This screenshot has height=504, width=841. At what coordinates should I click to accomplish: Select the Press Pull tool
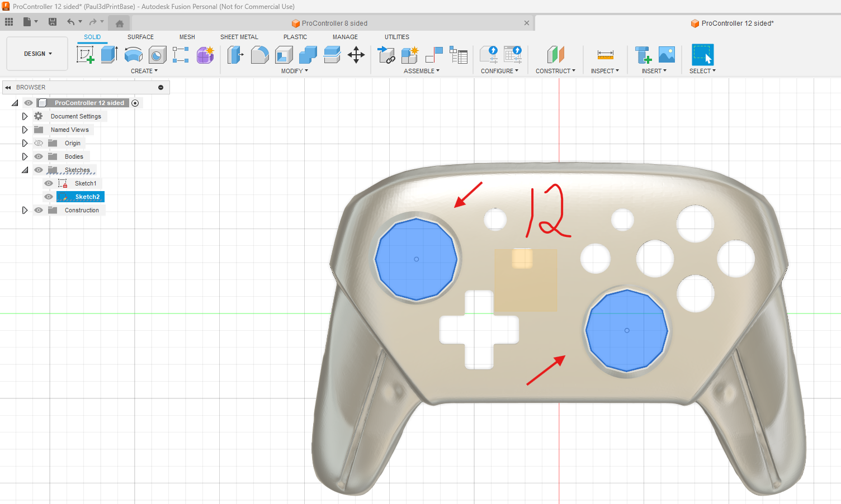click(235, 55)
